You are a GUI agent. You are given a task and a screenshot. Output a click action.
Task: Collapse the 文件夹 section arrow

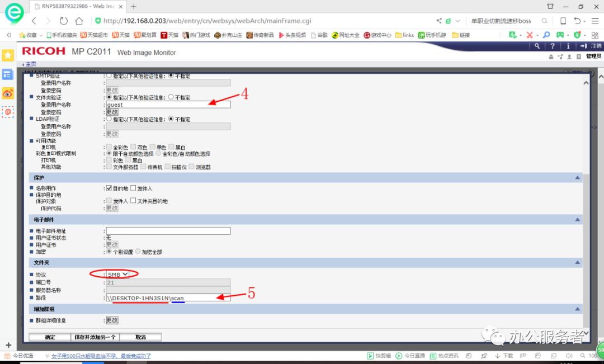tap(577, 262)
